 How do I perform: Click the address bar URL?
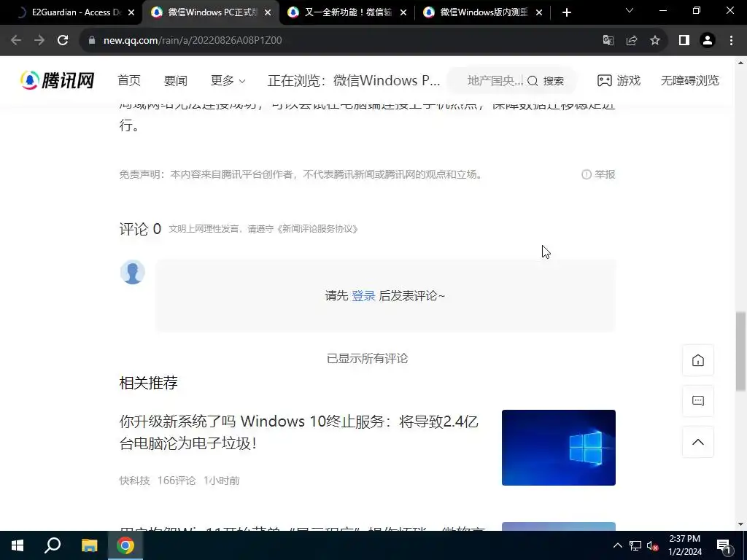pos(193,41)
